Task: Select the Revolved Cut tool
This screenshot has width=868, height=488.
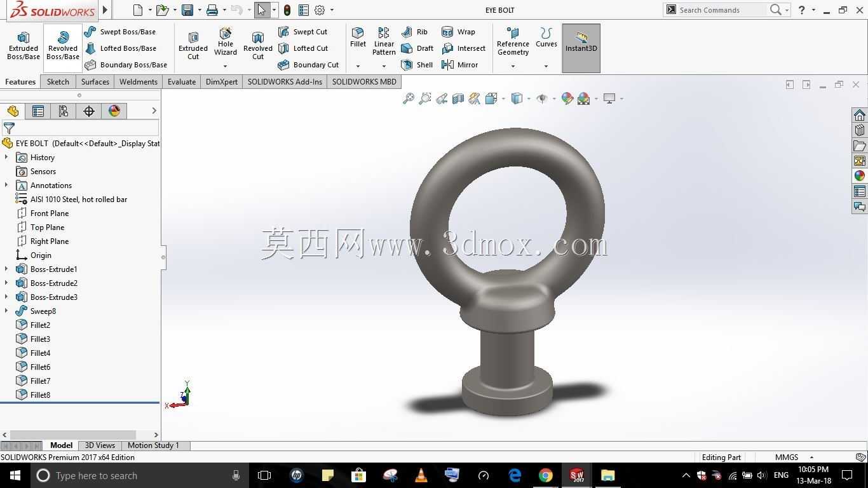Action: click(258, 46)
